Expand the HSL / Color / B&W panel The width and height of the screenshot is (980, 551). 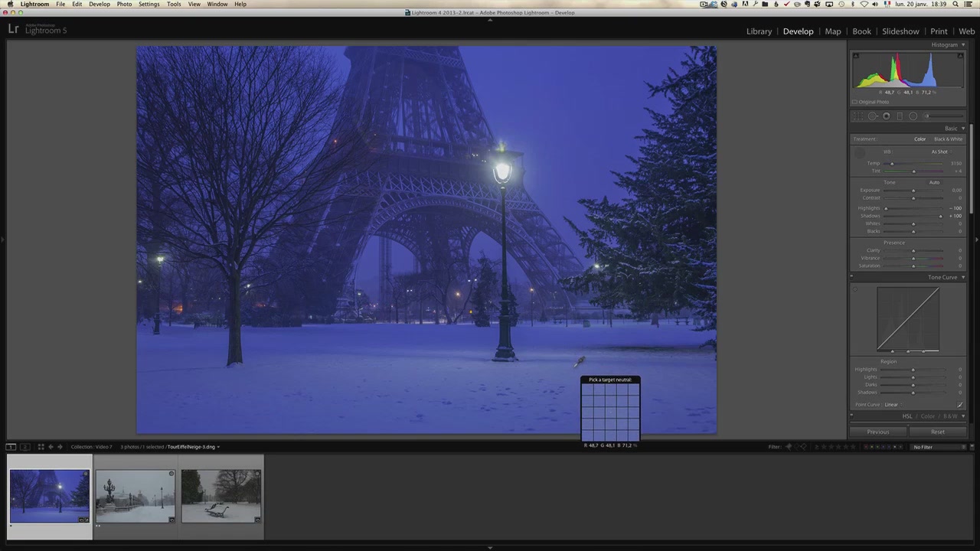click(x=963, y=416)
